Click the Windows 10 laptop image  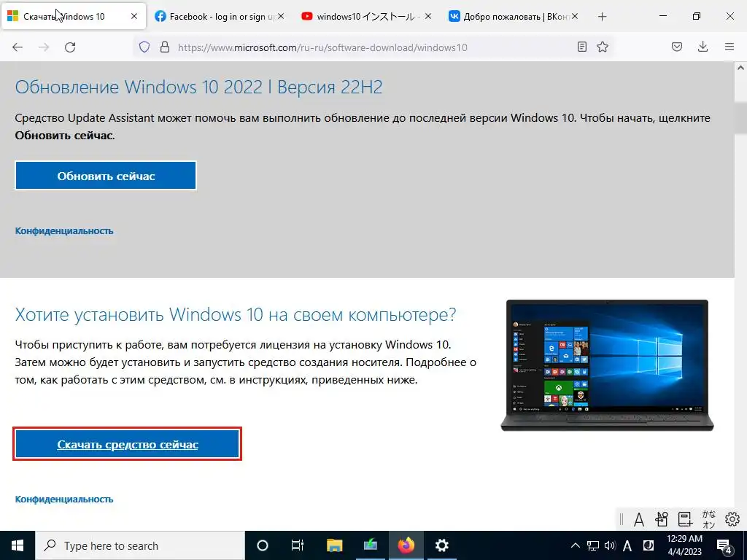(608, 365)
